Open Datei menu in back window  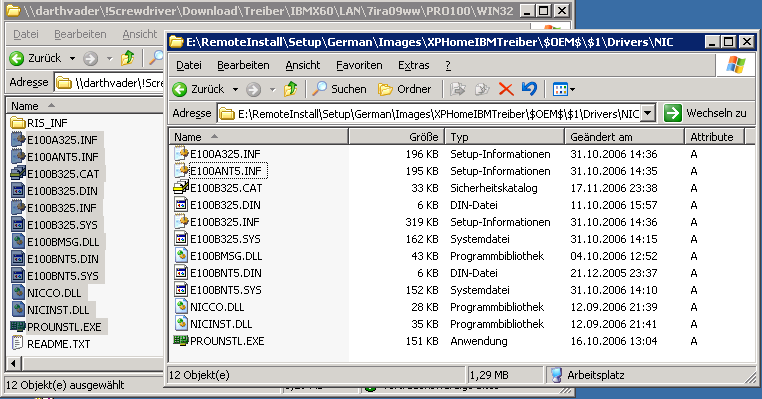coord(26,34)
